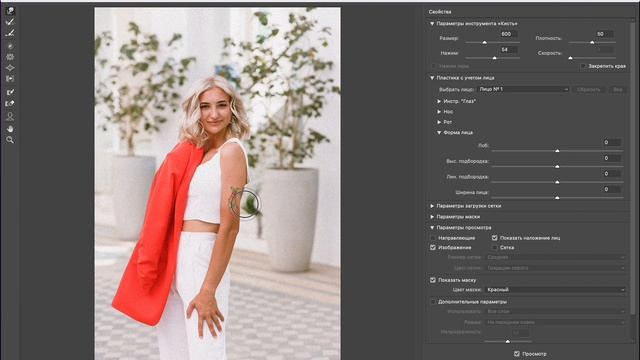Toggle the Просмотр preview checkbox
Viewport: 640px width, 360px height.
tap(517, 354)
